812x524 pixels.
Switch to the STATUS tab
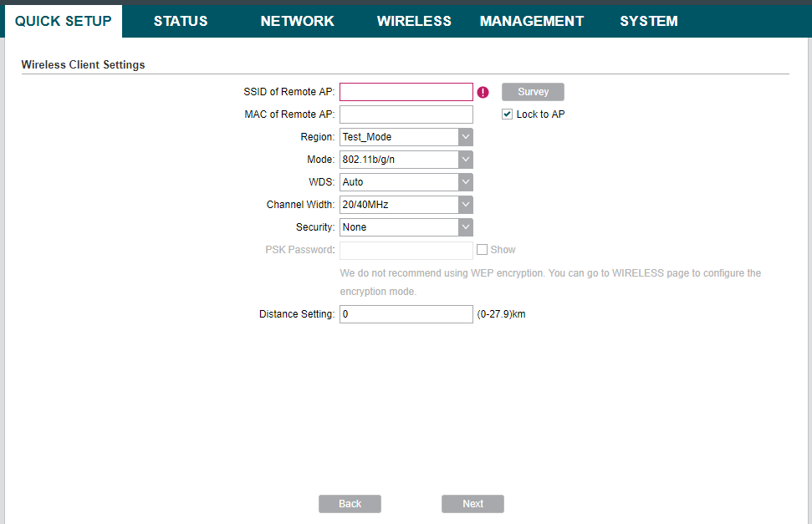pos(181,21)
